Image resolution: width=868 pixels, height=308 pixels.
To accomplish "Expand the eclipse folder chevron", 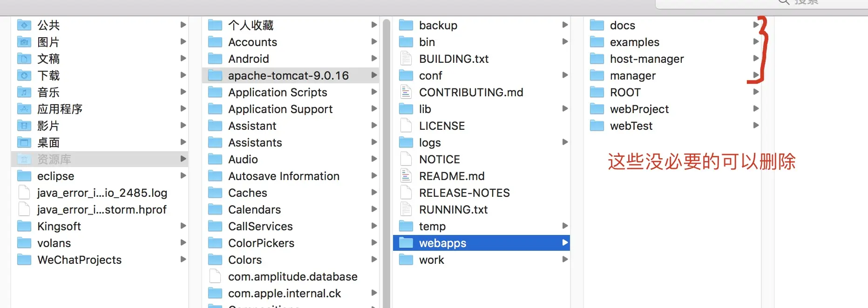I will pyautogui.click(x=183, y=176).
